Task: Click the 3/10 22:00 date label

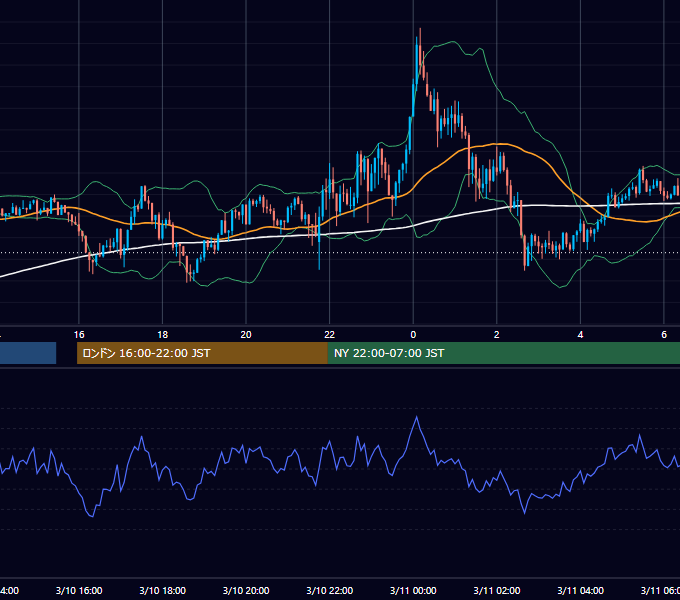Action: (330, 590)
